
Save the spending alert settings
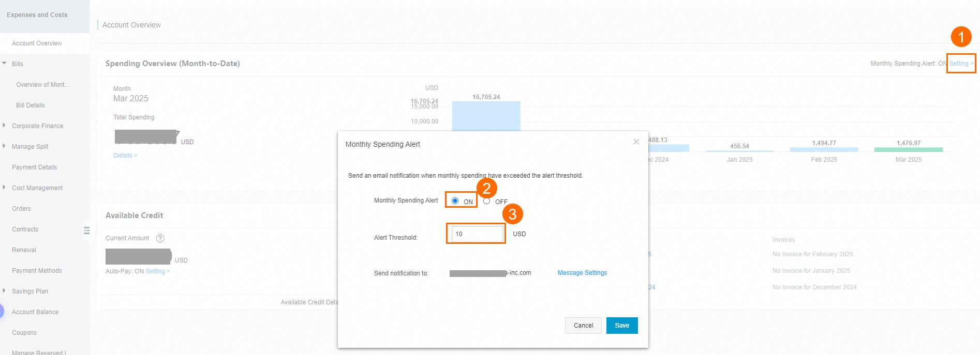coord(622,326)
